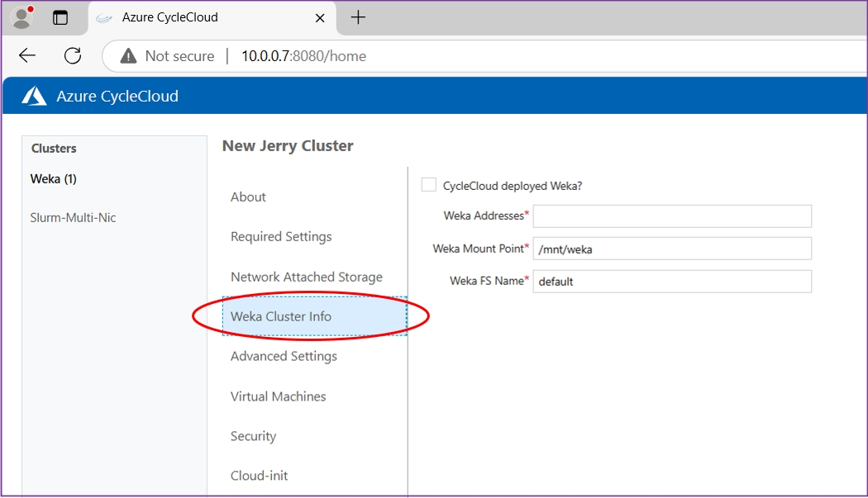Open the tab actions sidebar icon

60,17
